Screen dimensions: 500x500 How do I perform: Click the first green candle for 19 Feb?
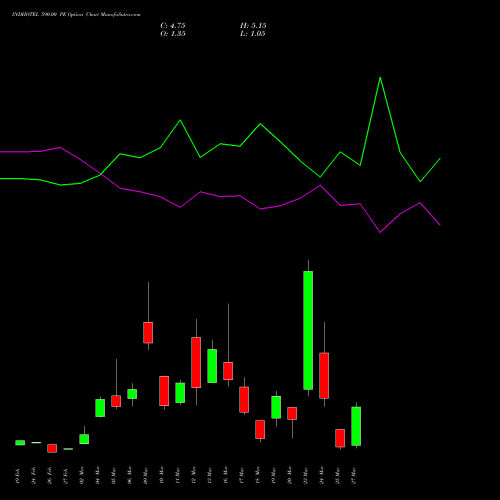[20, 443]
